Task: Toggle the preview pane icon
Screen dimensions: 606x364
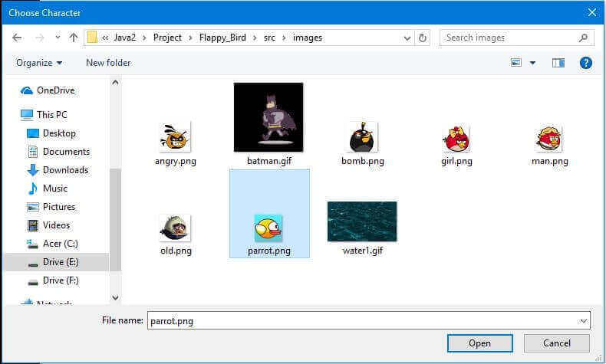Action: pos(558,63)
